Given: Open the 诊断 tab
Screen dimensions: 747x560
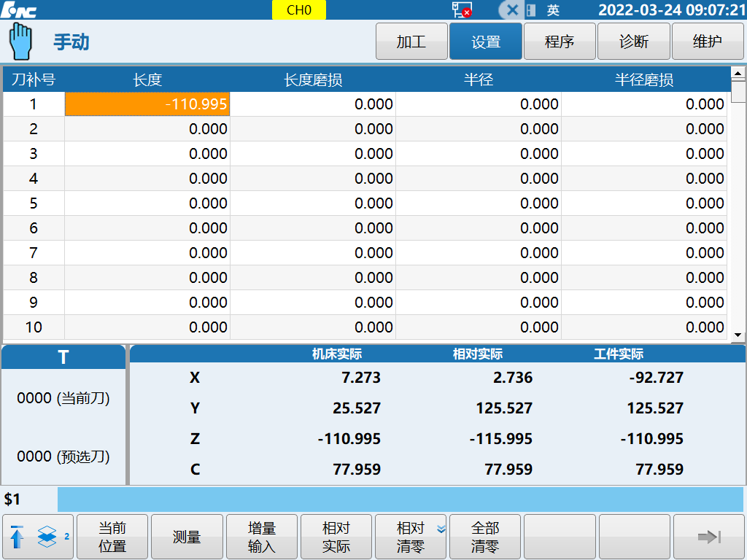Looking at the screenshot, I should pyautogui.click(x=634, y=42).
